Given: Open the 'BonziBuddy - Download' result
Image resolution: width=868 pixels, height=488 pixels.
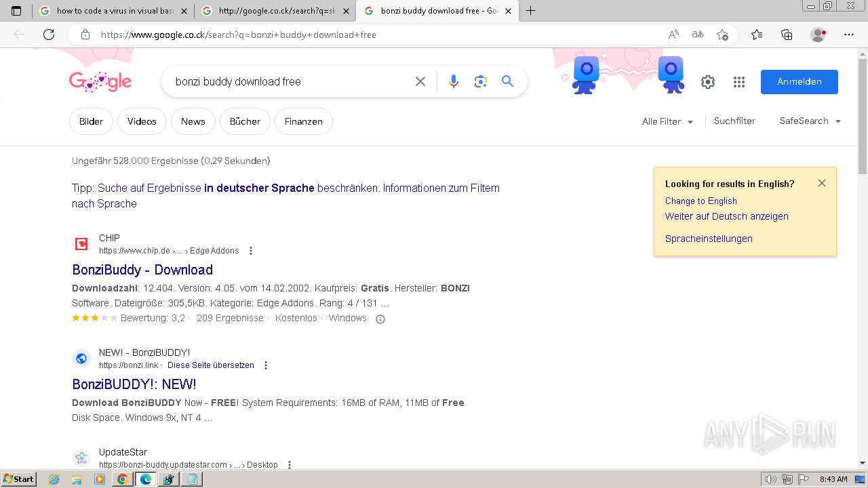Looking at the screenshot, I should click(142, 270).
